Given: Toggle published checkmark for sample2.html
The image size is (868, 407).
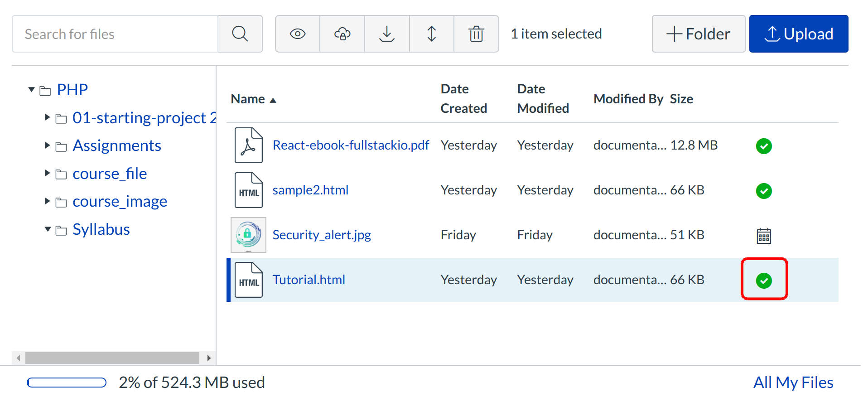Looking at the screenshot, I should (x=764, y=191).
